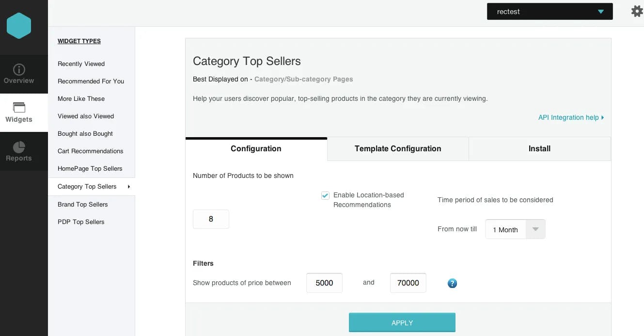
Task: Click the number of products field
Action: pyautogui.click(x=211, y=219)
